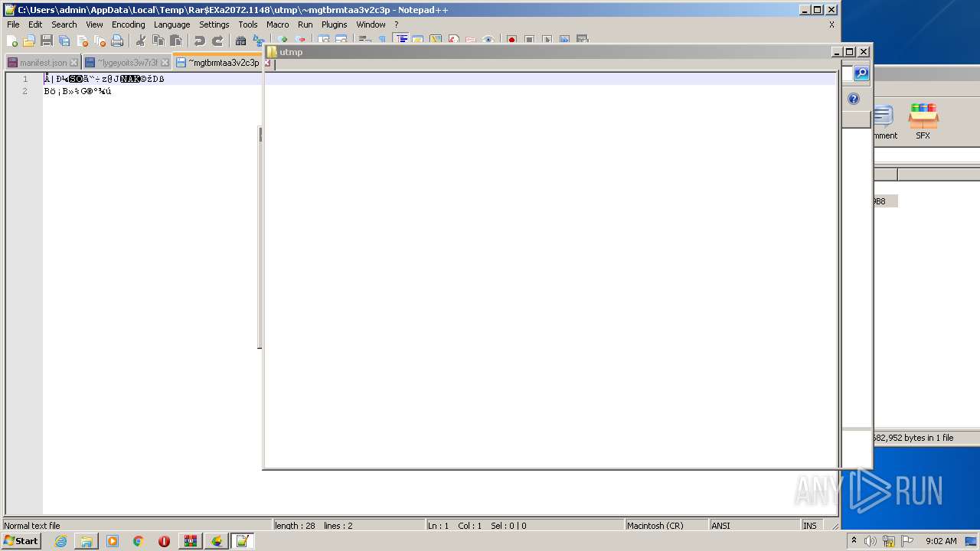Click the Save toolbar icon
The width and height of the screenshot is (980, 551).
pyautogui.click(x=47, y=41)
